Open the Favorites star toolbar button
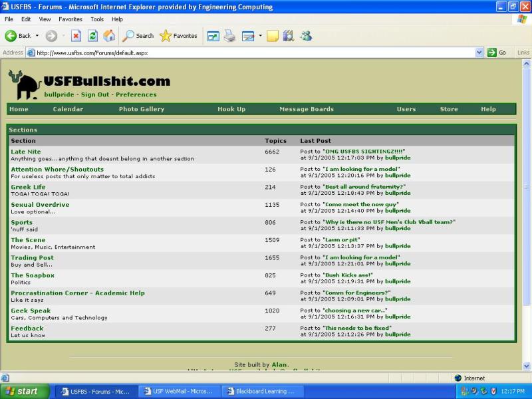The image size is (532, 399). click(x=178, y=36)
